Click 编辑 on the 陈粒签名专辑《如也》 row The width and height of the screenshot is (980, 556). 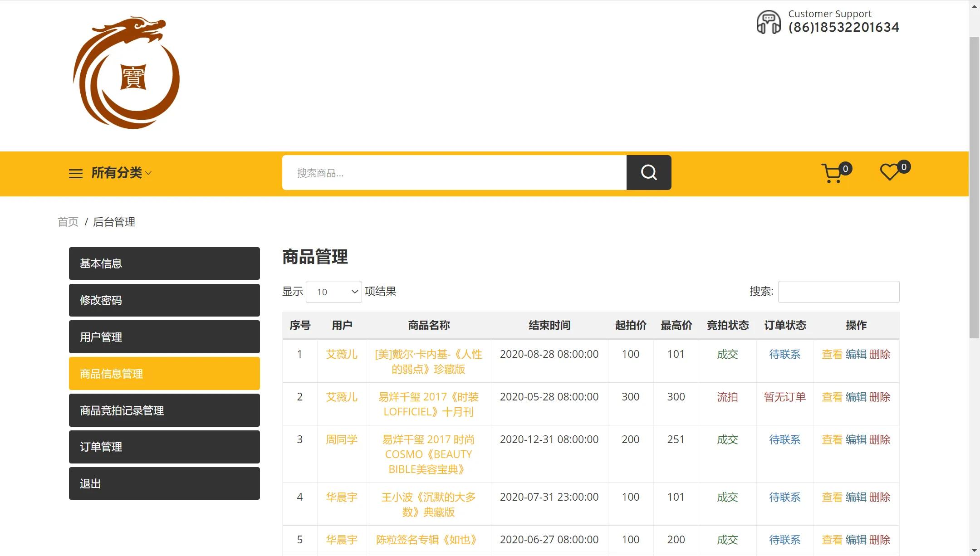click(857, 540)
